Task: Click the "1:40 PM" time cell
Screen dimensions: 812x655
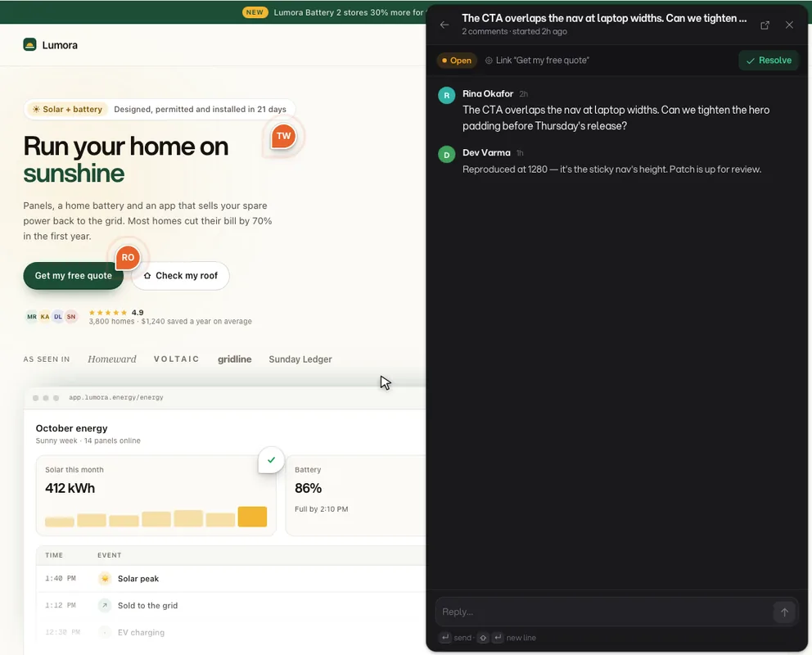Action: coord(61,578)
